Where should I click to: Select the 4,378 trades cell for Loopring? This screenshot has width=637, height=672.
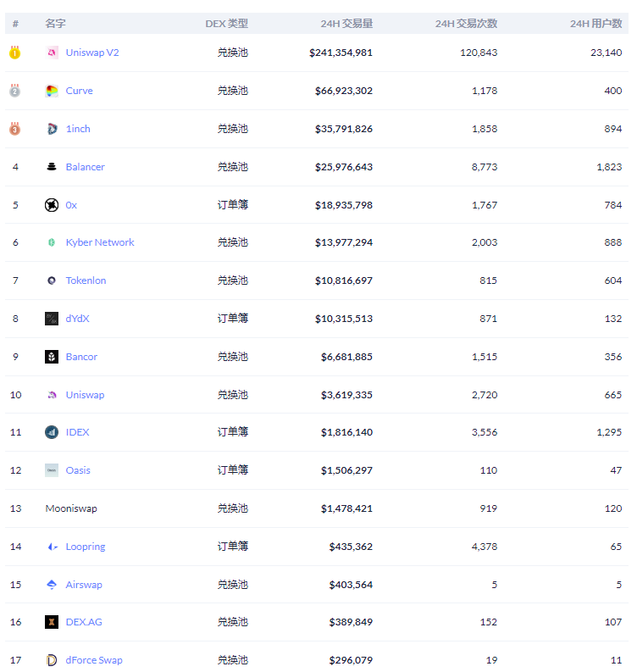point(485,547)
